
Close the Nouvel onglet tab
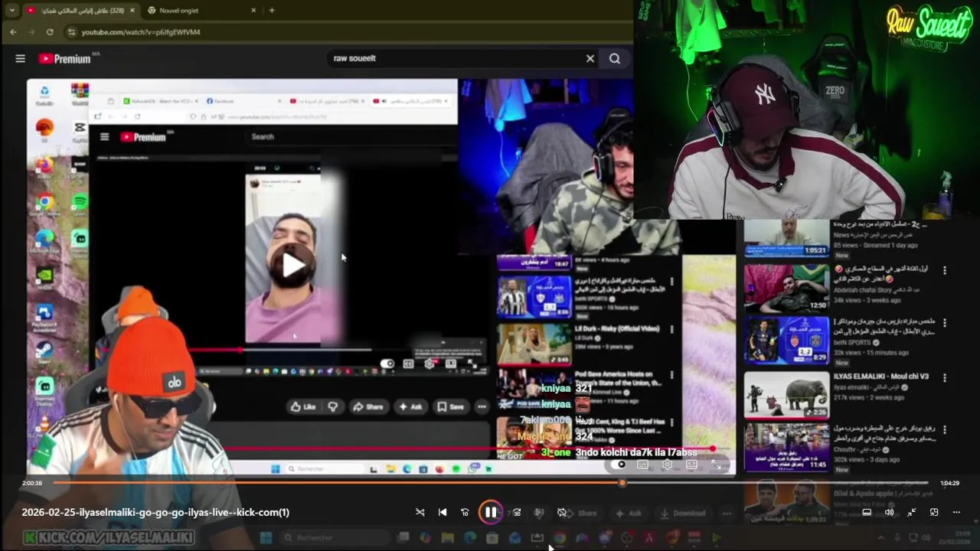[254, 11]
